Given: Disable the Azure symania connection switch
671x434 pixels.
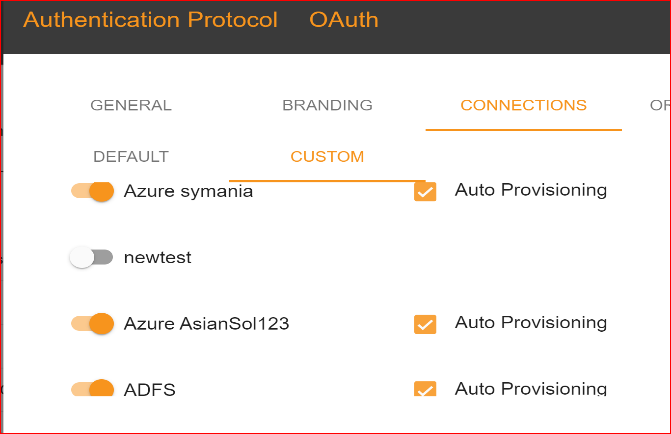Looking at the screenshot, I should (x=93, y=191).
